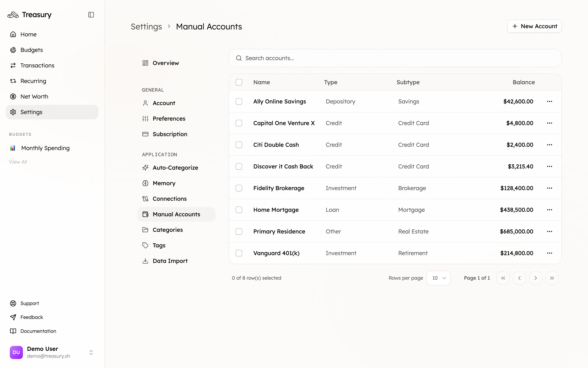Follow the Settings breadcrumb link

146,27
